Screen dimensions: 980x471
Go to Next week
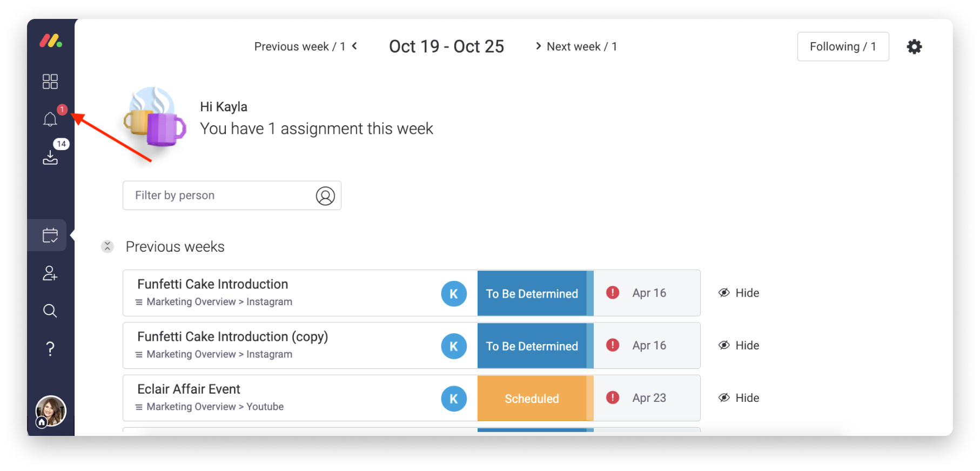click(576, 46)
